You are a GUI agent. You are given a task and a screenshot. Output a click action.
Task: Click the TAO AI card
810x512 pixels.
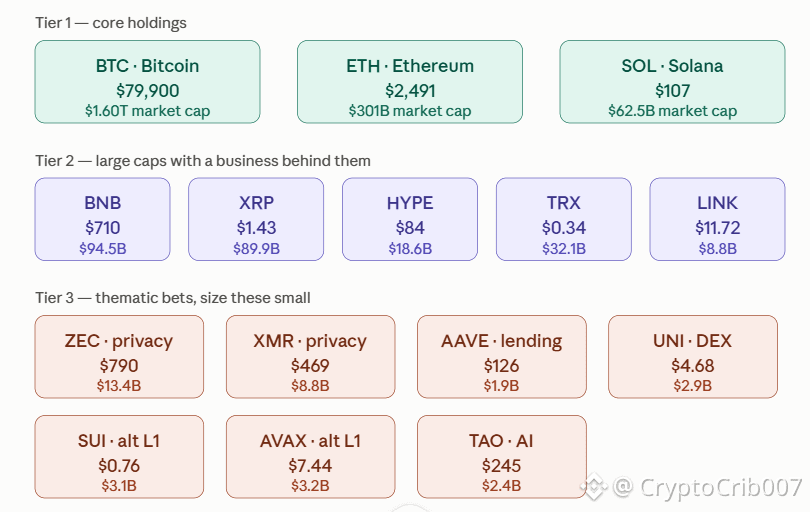click(x=502, y=457)
